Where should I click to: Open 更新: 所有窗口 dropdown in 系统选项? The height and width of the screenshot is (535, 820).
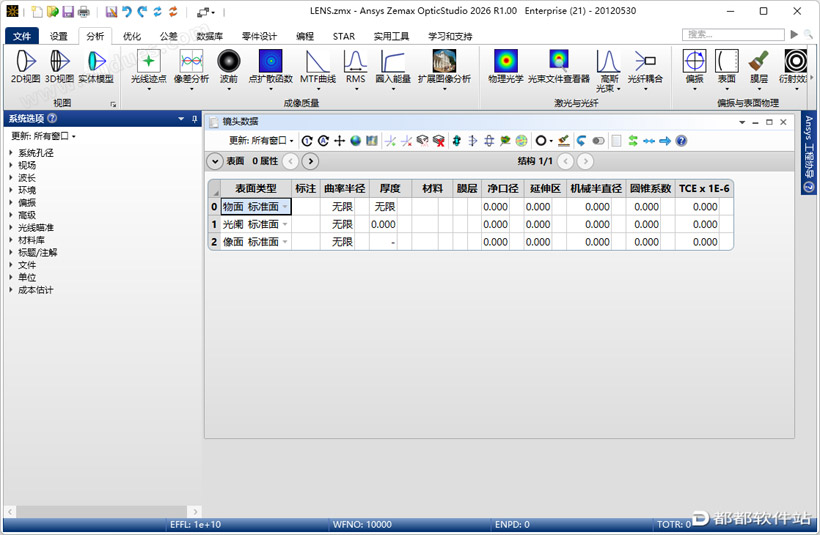tap(43, 136)
